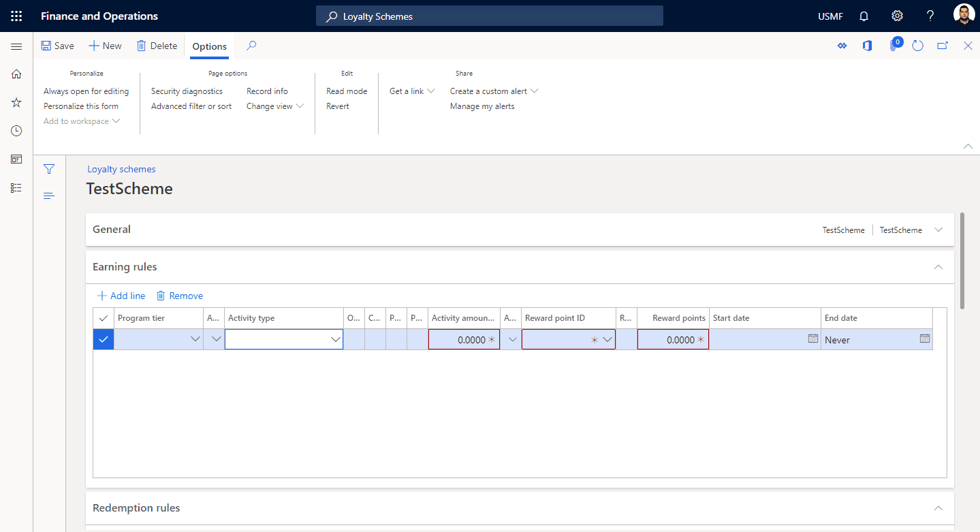Open the Start date calendar picker
The image size is (980, 532).
click(812, 339)
